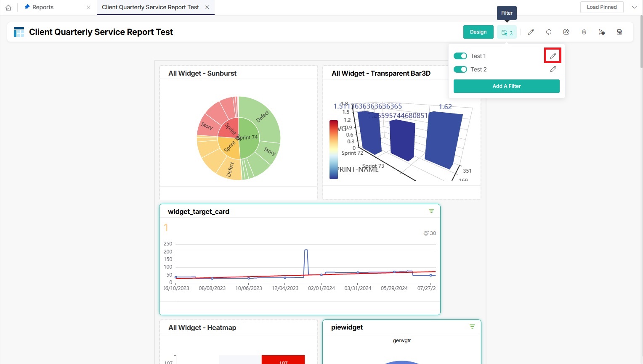Edit the report with pencil icon in header
The height and width of the screenshot is (364, 643).
[x=531, y=32]
